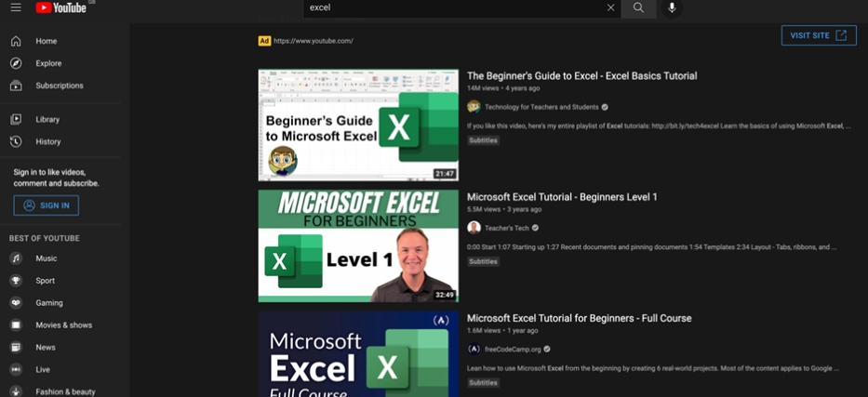
Task: Click the Sport trophy icon
Action: click(16, 281)
